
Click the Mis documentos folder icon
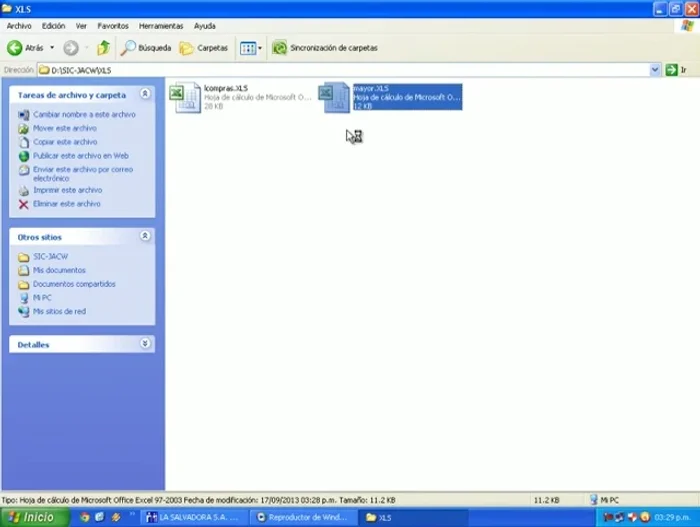[24, 271]
